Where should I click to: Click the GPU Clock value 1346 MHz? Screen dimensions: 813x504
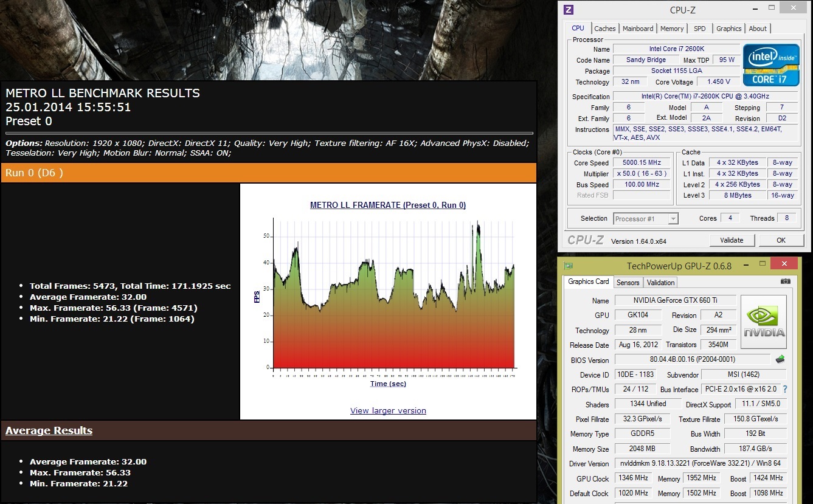tap(632, 478)
